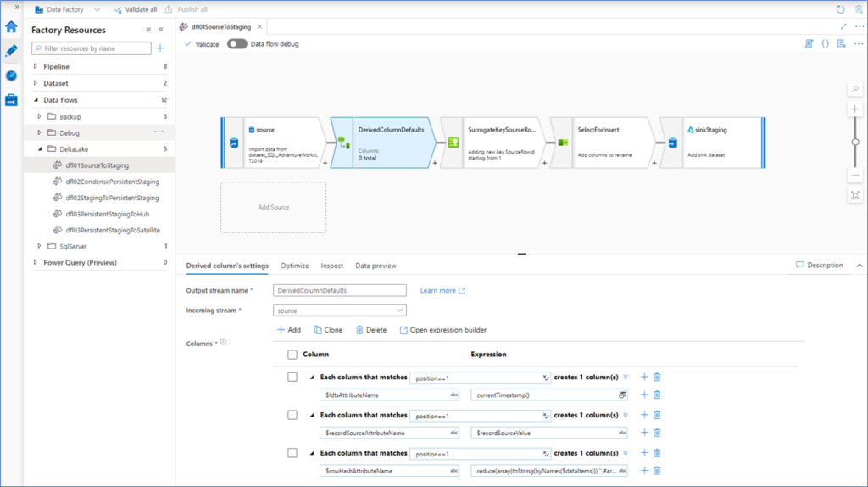Delete the $rowHashAttributeName column via trash icon
Screen dimensions: 868x487
pyautogui.click(x=657, y=470)
